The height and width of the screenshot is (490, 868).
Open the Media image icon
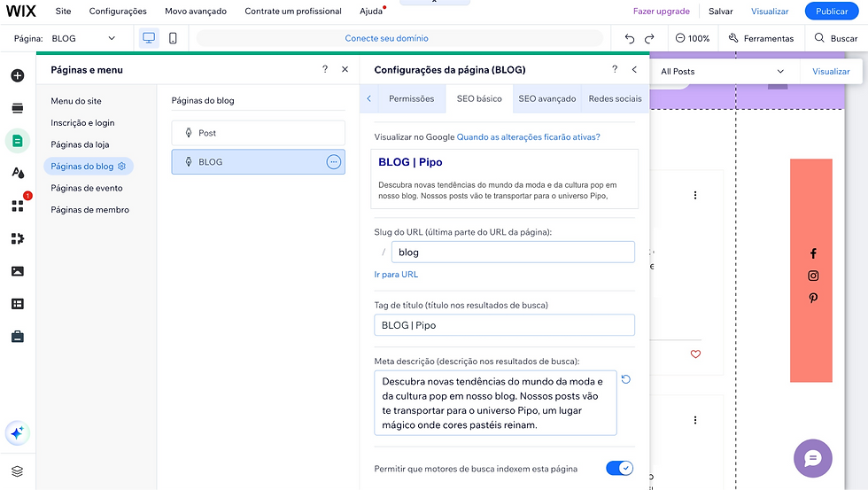pos(18,271)
